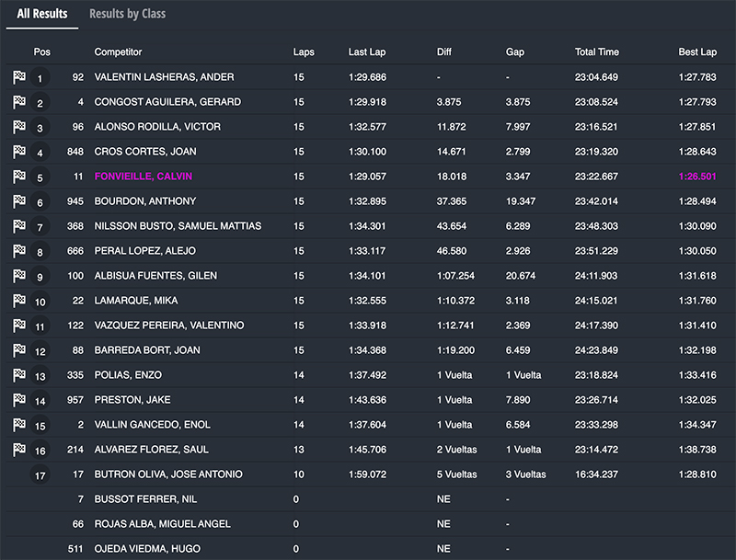Click the Gap column header
The image size is (736, 560).
[515, 52]
